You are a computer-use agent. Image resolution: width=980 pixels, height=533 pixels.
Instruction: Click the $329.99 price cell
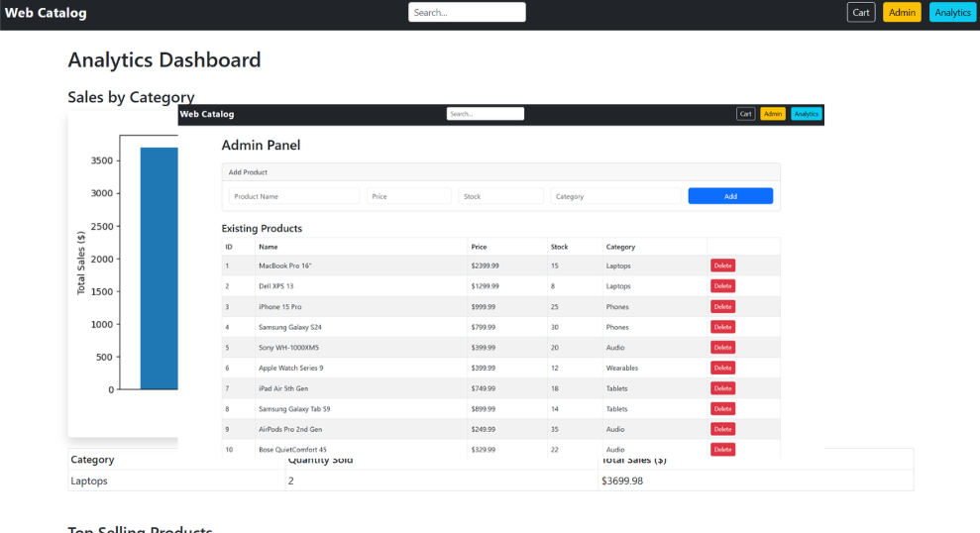(507, 449)
